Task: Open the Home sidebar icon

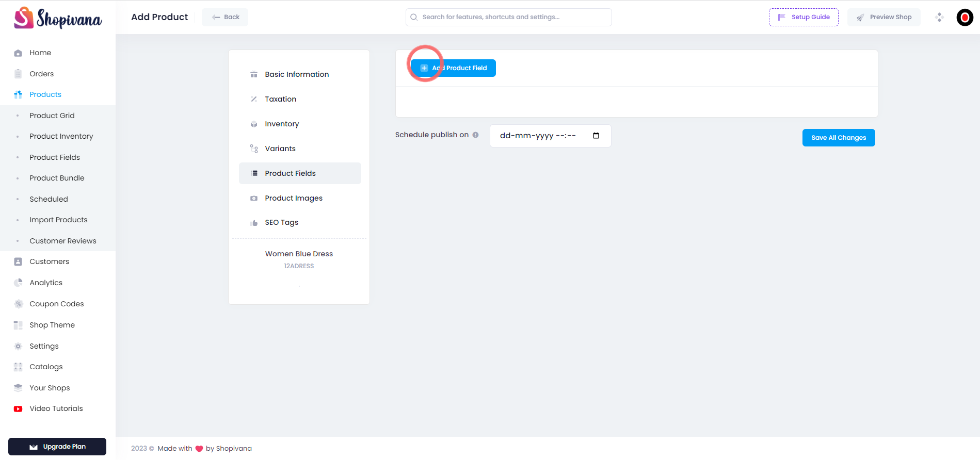Action: (18, 53)
